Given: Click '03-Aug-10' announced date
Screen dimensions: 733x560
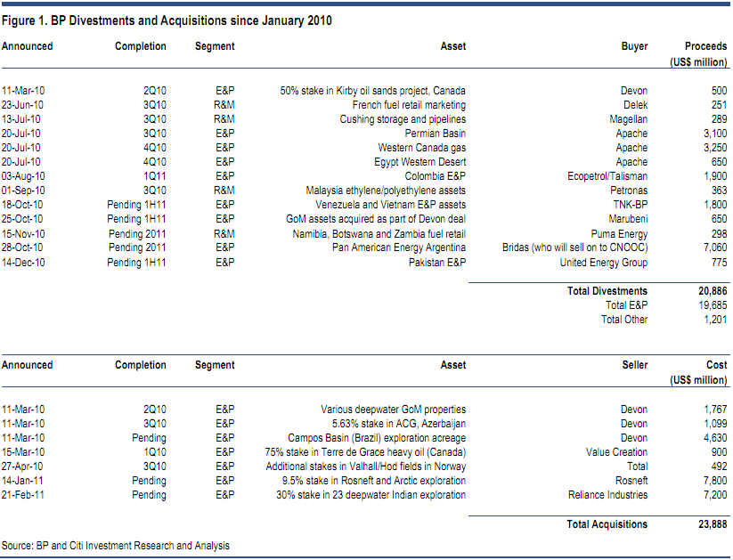Looking at the screenshot, I should click(23, 176).
